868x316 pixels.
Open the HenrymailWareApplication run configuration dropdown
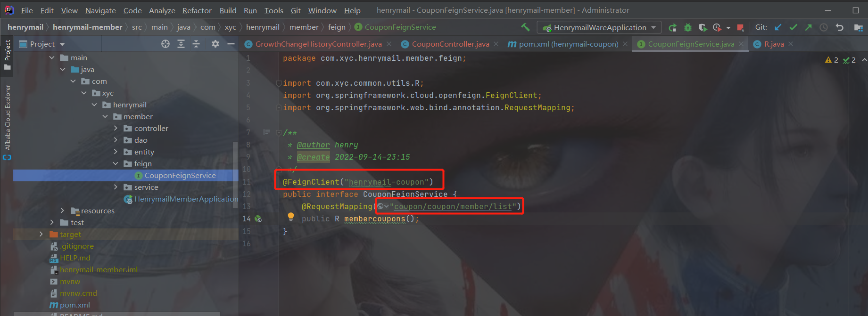click(x=653, y=27)
